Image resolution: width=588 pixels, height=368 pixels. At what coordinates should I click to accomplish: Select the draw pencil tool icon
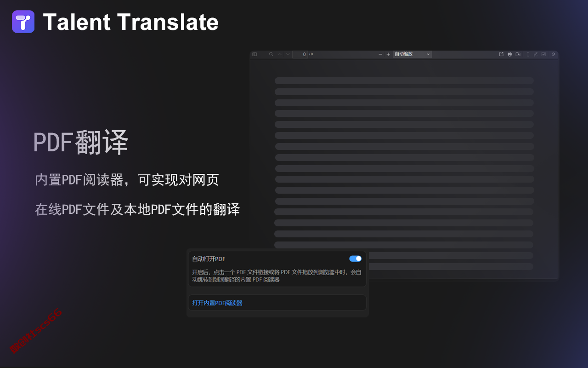[x=536, y=54]
